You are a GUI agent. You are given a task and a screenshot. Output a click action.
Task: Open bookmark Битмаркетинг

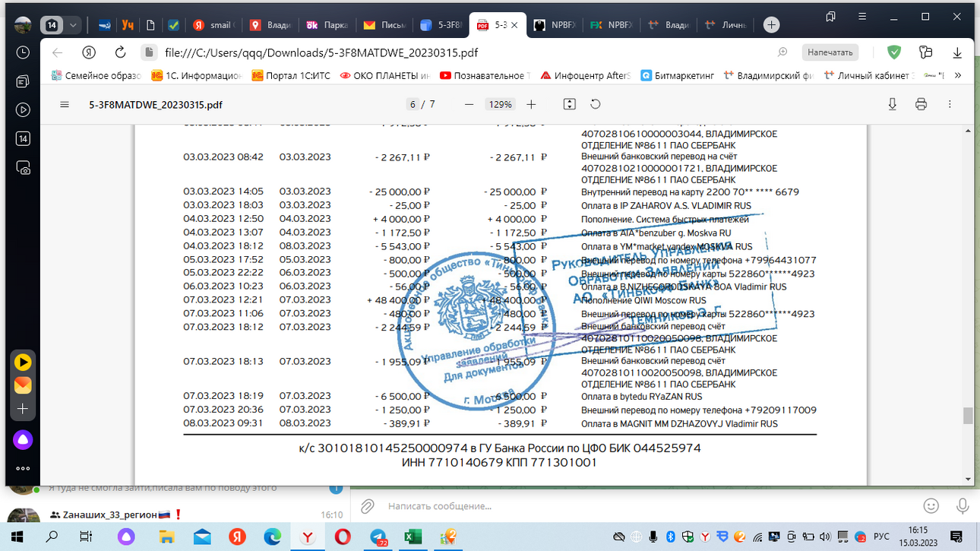[678, 75]
